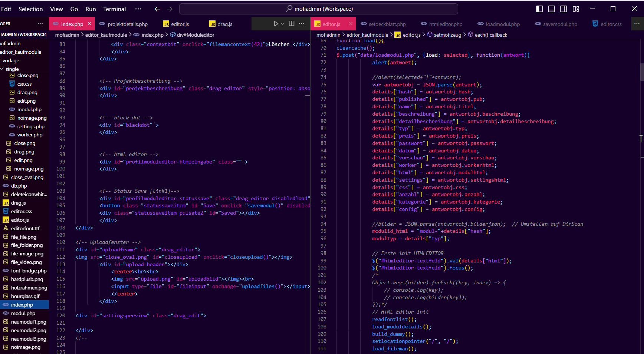644x354 pixels.
Task: Close the right editor.js tab
Action: [351, 24]
